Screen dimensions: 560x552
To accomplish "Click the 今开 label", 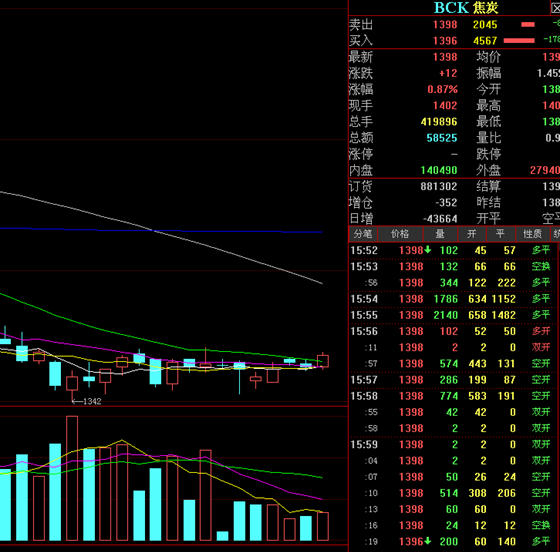I will coord(489,89).
